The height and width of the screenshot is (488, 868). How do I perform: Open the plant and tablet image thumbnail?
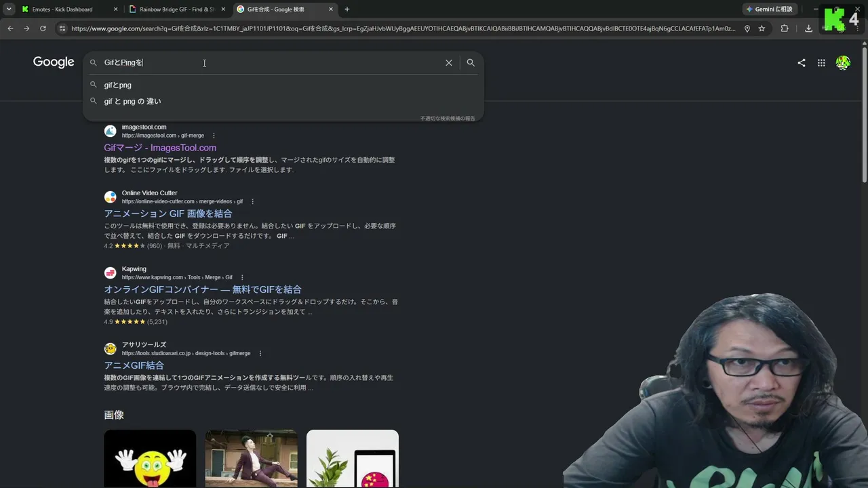(x=353, y=458)
